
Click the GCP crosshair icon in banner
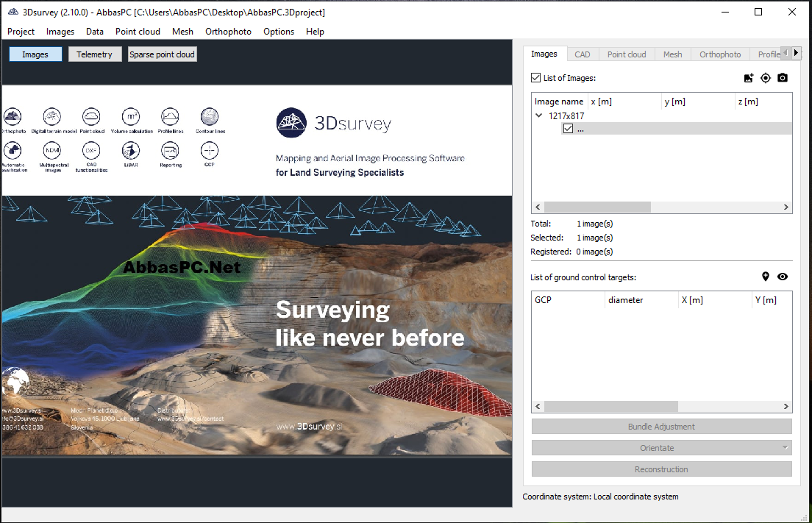(210, 151)
